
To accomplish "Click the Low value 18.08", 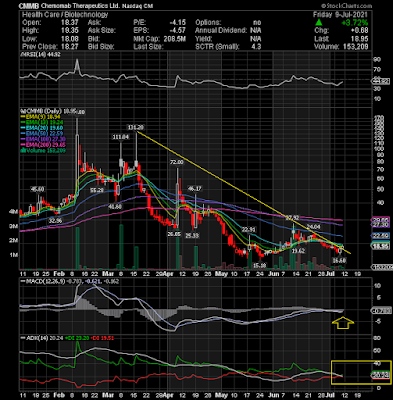I will point(70,39).
